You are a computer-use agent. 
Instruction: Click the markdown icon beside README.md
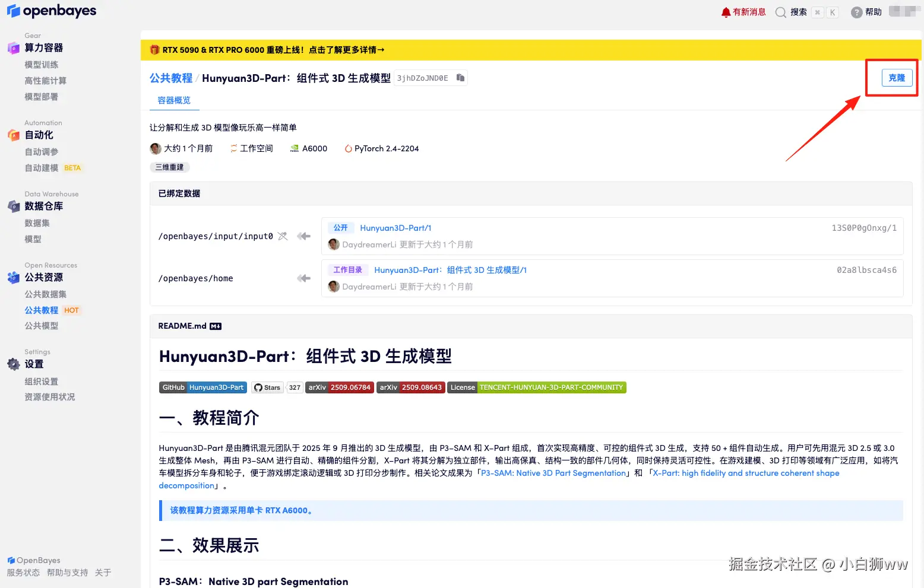coord(216,326)
